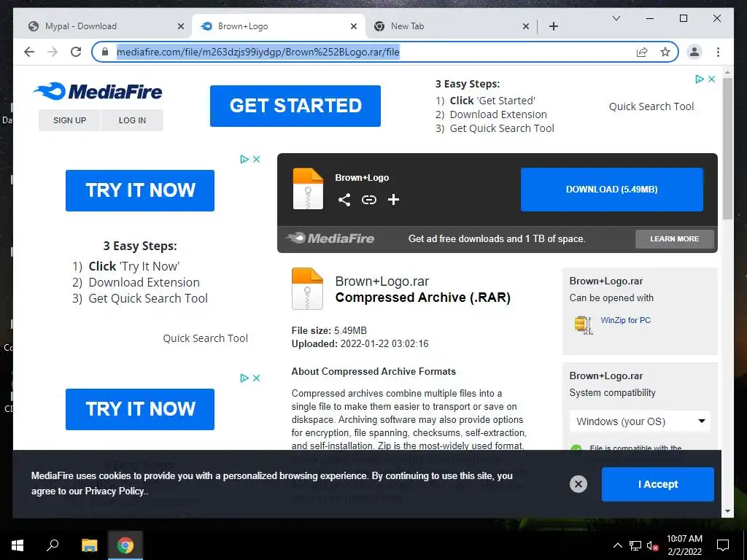This screenshot has height=560, width=747.
Task: Go back using the browser back arrow
Action: point(29,52)
